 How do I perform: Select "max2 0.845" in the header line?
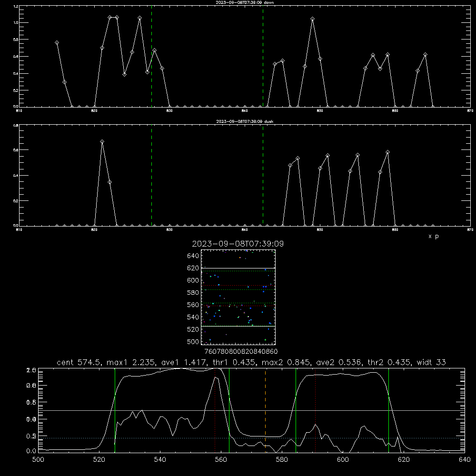pos(286,362)
